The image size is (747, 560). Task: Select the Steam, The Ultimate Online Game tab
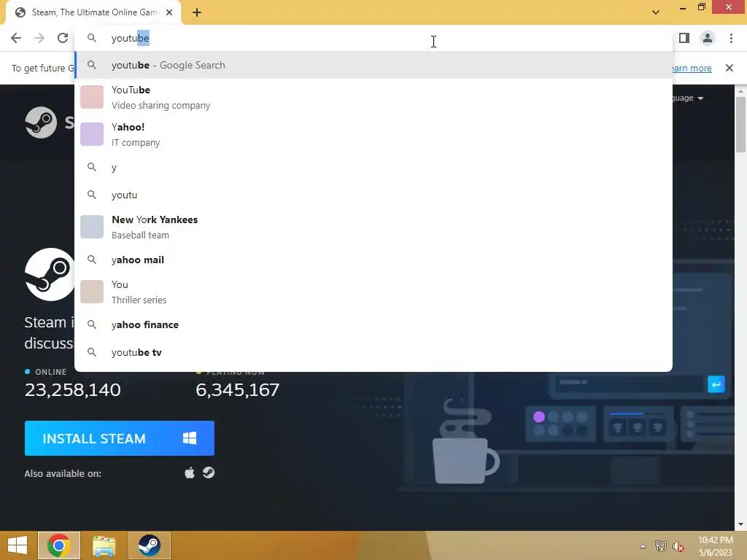click(93, 12)
